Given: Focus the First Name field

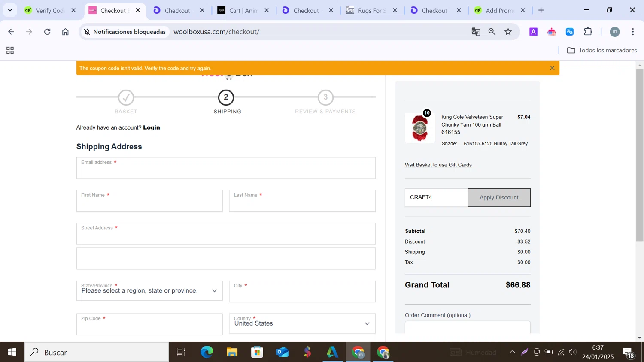Looking at the screenshot, I should point(149,201).
